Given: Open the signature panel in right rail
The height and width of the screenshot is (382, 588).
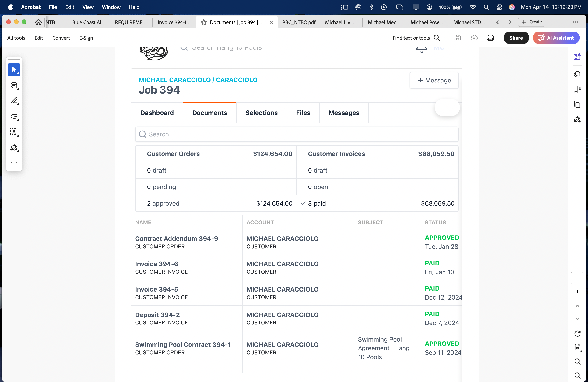Looking at the screenshot, I should pyautogui.click(x=577, y=120).
